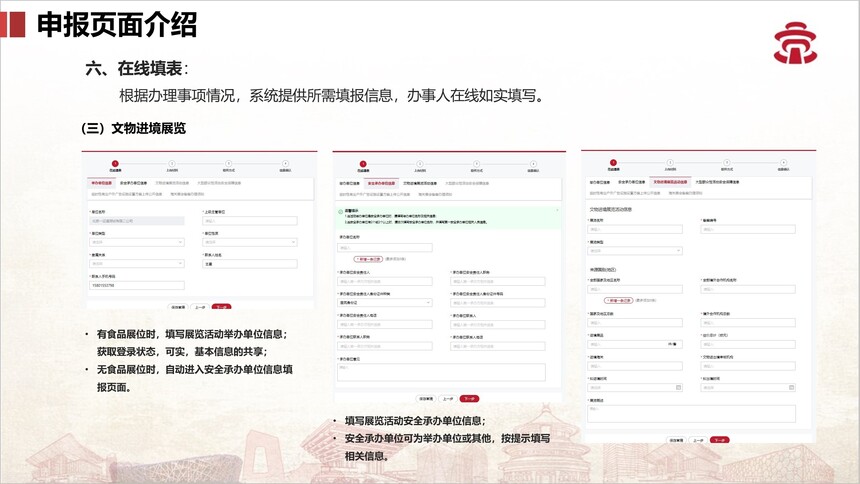860x484 pixels.
Task: Click 展览名称 input in the right form
Action: 635,229
